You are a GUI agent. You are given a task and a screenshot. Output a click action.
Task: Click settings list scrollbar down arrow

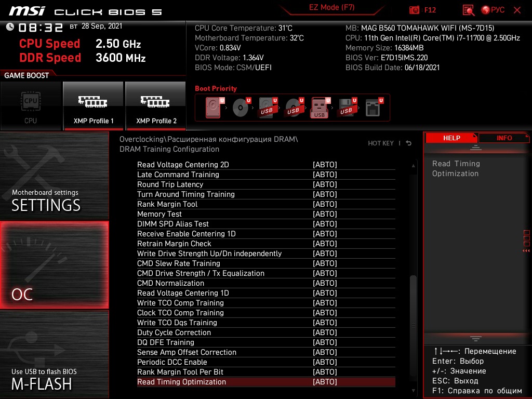coord(413,391)
